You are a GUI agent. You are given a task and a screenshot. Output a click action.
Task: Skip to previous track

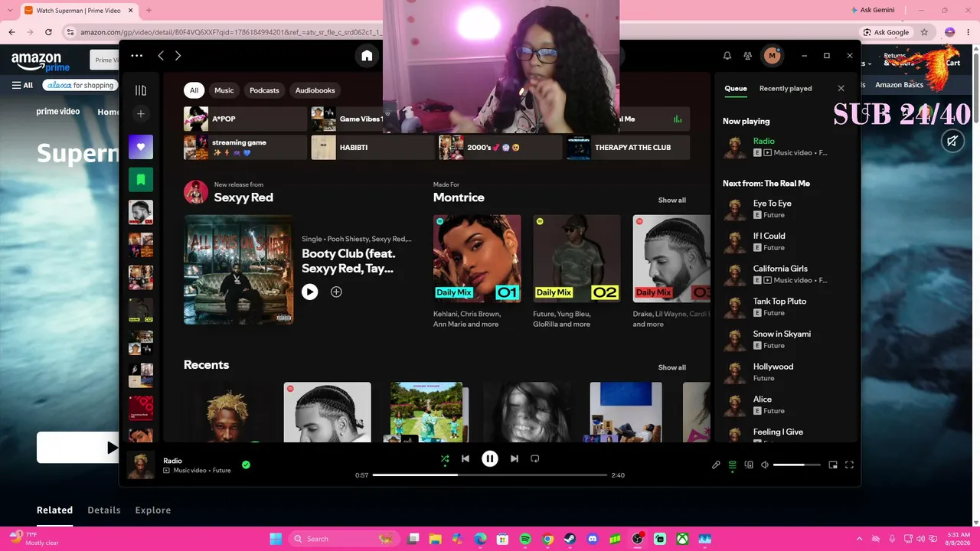pyautogui.click(x=465, y=458)
